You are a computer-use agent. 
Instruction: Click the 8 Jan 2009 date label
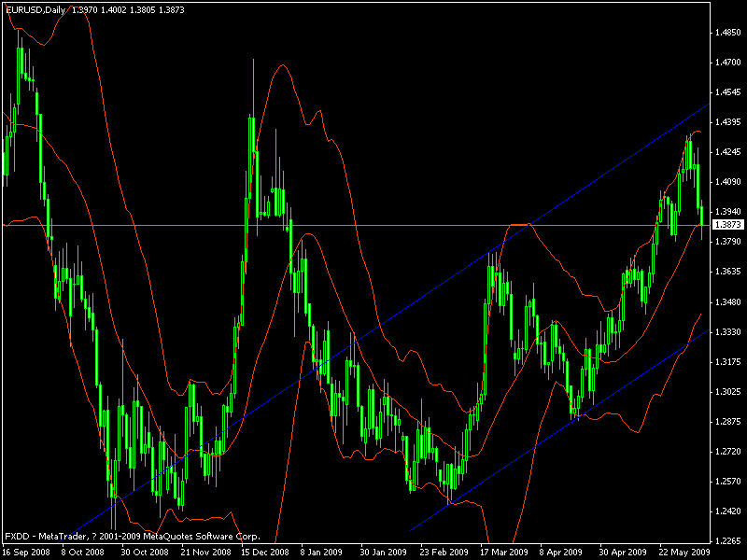point(321,553)
